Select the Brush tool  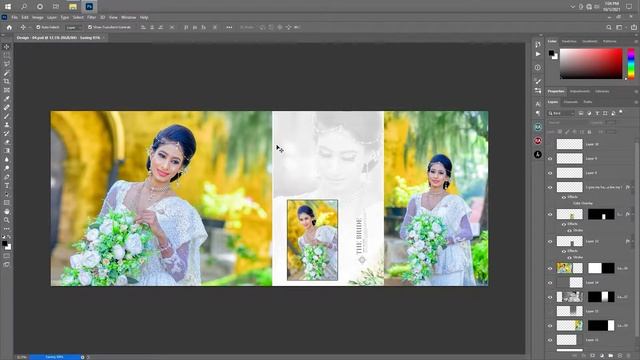(7, 116)
